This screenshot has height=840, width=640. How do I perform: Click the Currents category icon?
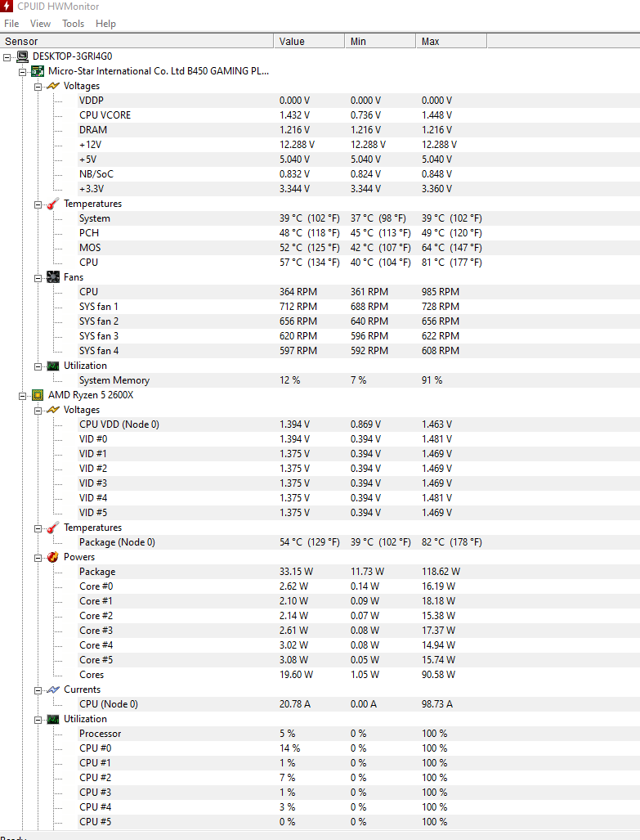pyautogui.click(x=53, y=690)
